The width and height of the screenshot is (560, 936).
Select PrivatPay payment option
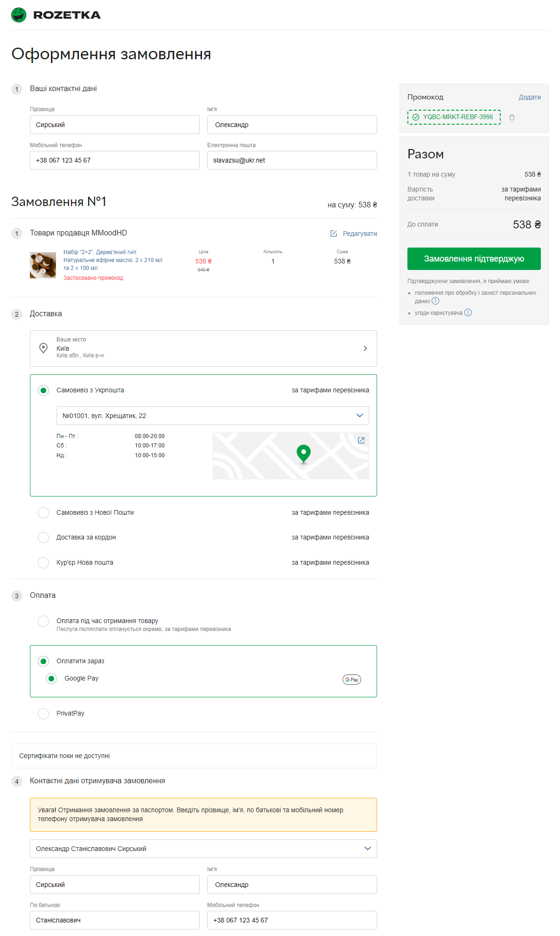[x=43, y=714]
